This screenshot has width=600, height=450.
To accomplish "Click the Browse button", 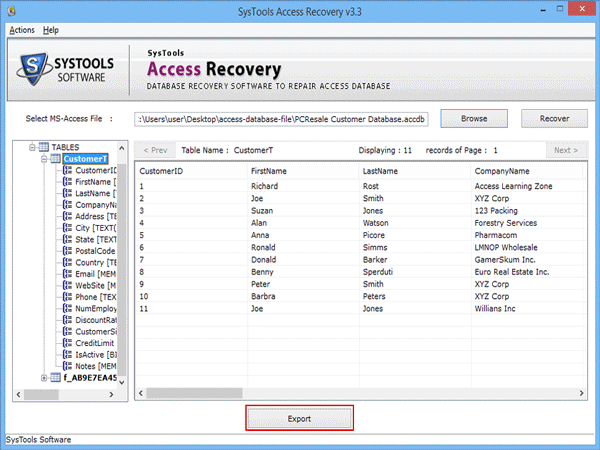I will click(x=474, y=119).
